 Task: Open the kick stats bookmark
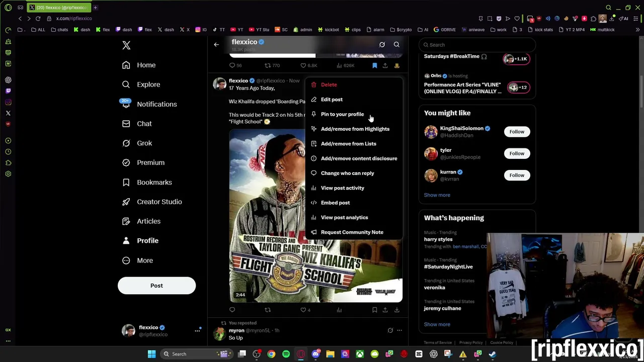click(x=540, y=30)
